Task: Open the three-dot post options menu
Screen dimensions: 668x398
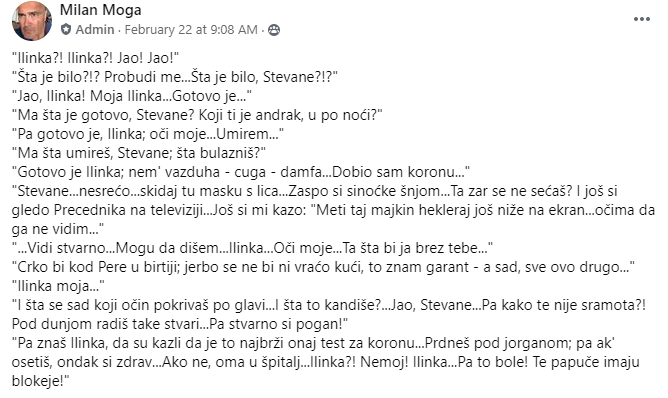Action: tap(642, 19)
